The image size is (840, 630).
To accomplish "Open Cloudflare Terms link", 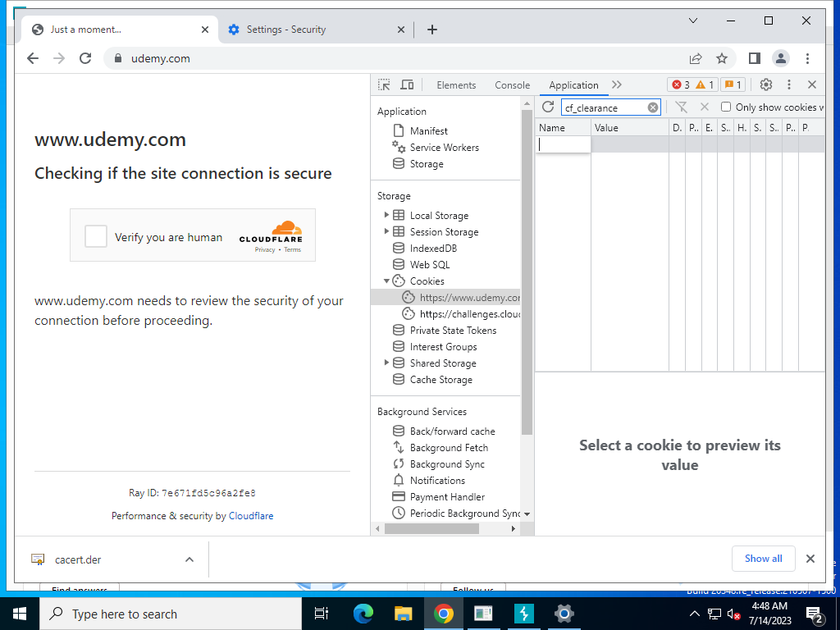I will click(293, 249).
